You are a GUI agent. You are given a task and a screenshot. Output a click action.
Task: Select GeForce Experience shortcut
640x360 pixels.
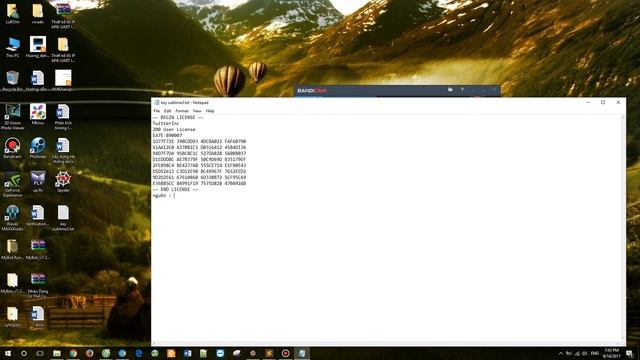coord(13,184)
